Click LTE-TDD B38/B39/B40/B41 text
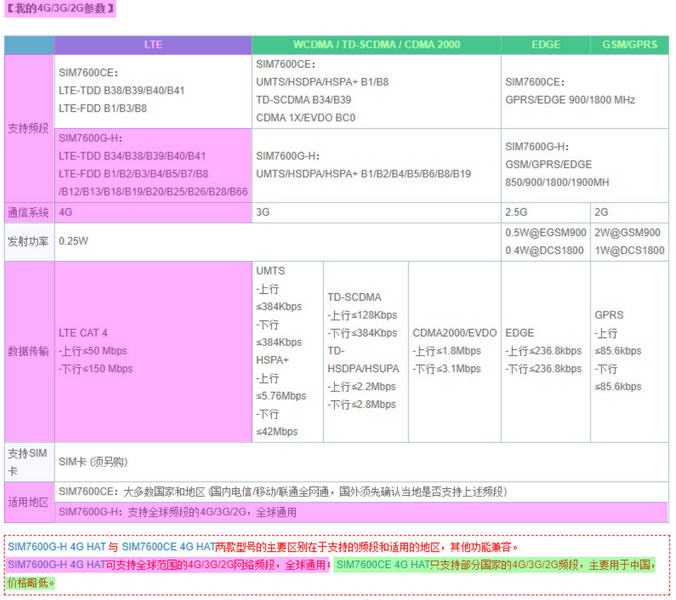676x600 pixels. [x=122, y=91]
